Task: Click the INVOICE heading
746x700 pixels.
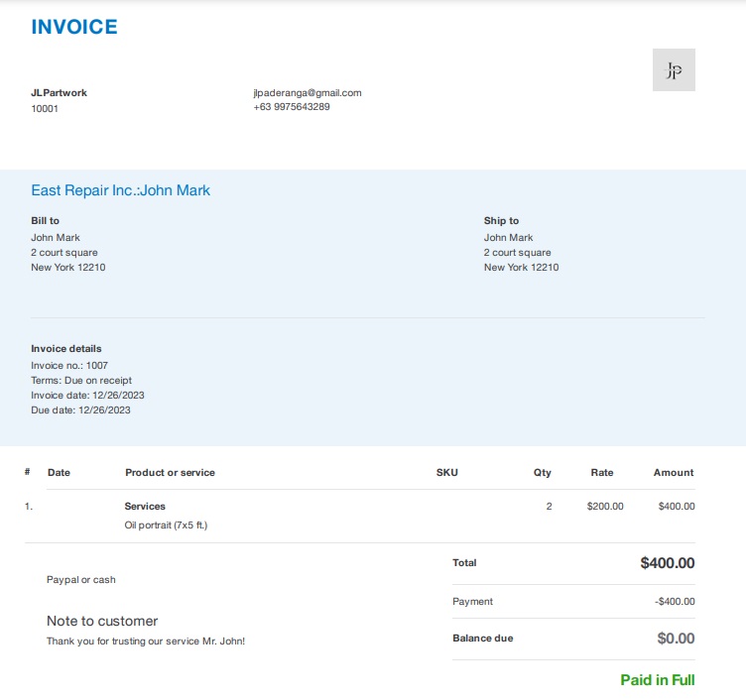Action: [x=74, y=27]
